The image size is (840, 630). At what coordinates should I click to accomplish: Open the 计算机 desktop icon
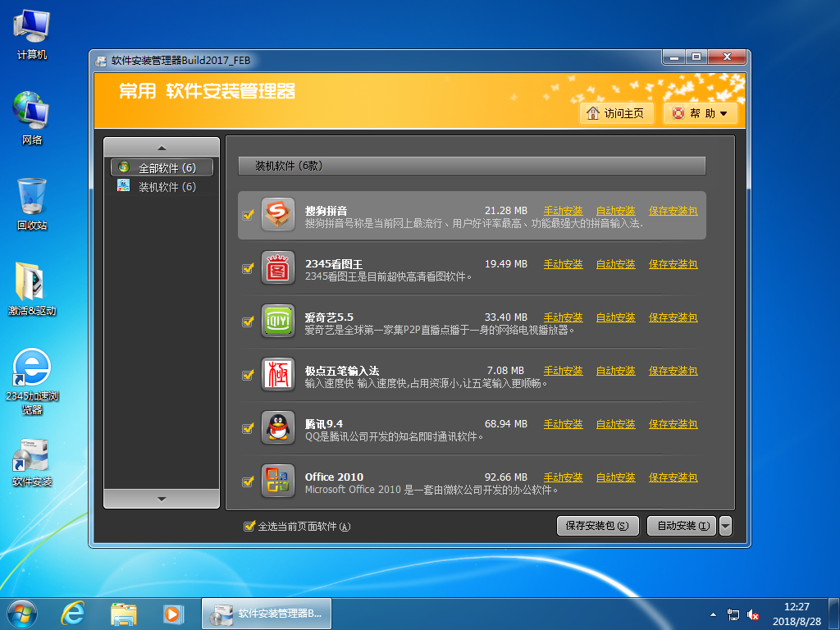tap(32, 34)
